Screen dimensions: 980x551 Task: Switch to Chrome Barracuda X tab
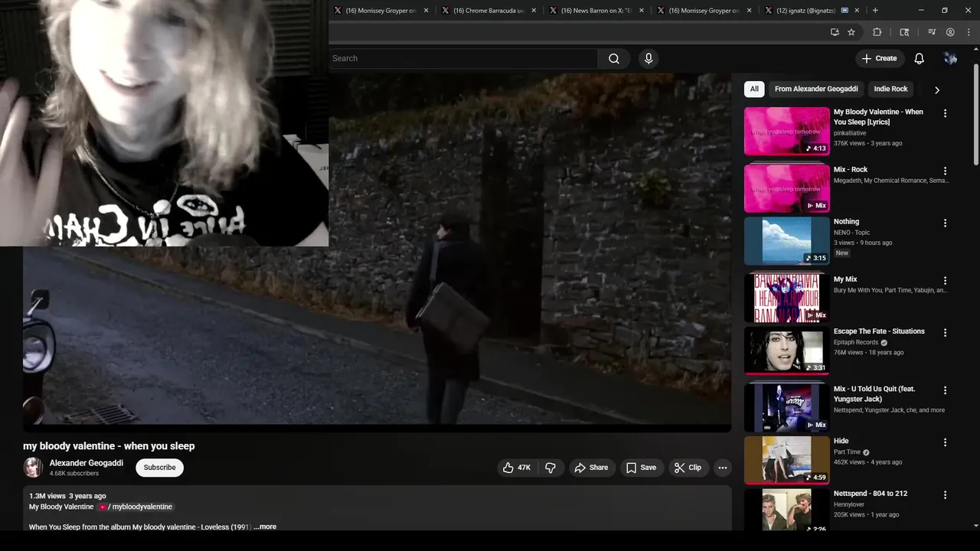tap(488, 11)
